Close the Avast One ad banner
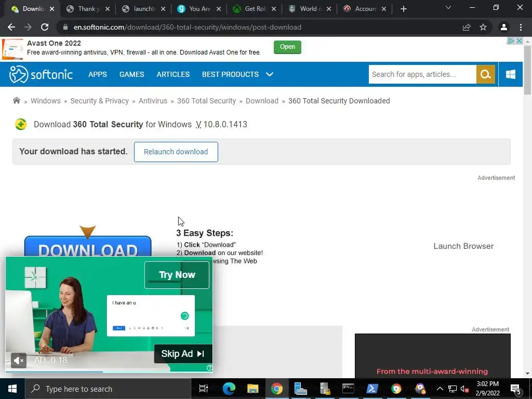The width and height of the screenshot is (532, 399). tap(519, 41)
